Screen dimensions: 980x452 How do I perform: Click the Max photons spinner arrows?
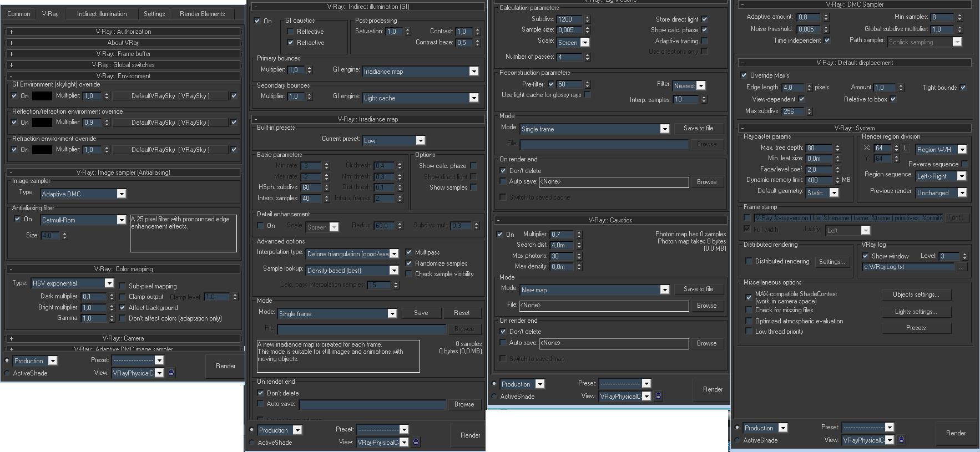[x=579, y=256]
